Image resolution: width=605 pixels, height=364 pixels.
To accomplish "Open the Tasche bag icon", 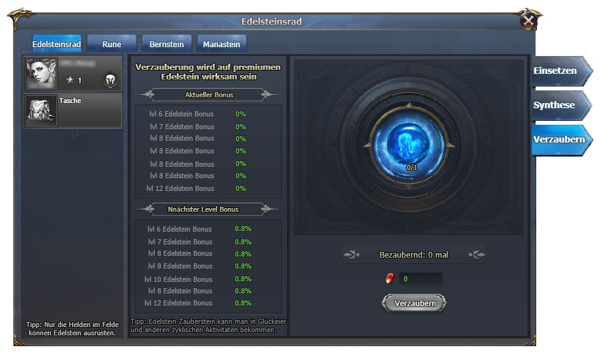I will (41, 111).
